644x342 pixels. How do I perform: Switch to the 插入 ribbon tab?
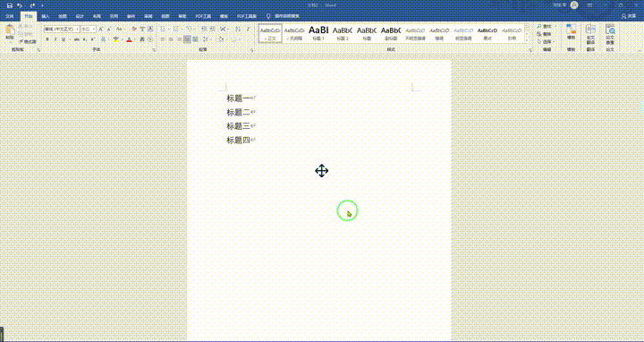pyautogui.click(x=46, y=16)
